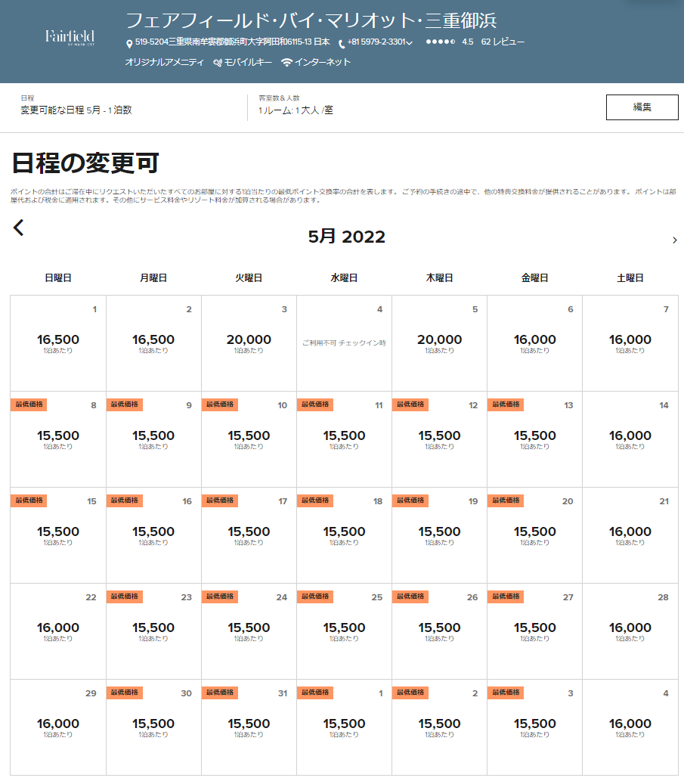Screen dimensions: 684x784
Task: Click the map pin address icon
Action: (x=129, y=43)
